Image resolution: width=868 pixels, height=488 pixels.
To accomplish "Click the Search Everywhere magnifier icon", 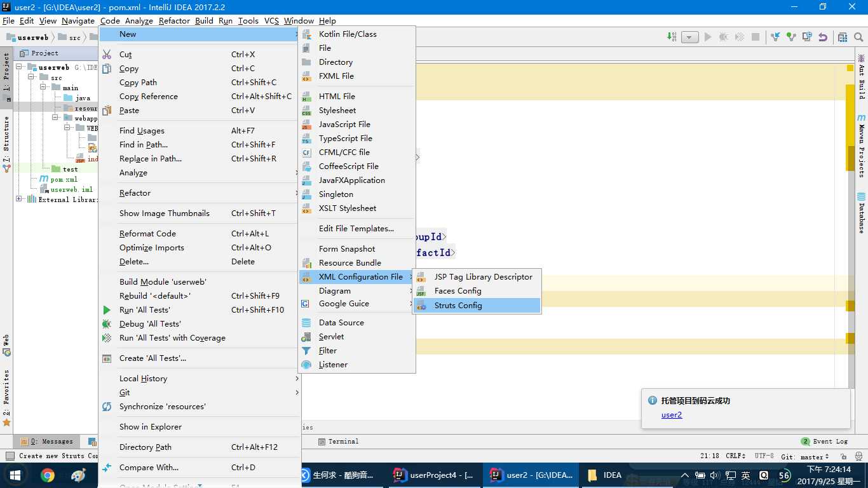I will click(x=858, y=37).
